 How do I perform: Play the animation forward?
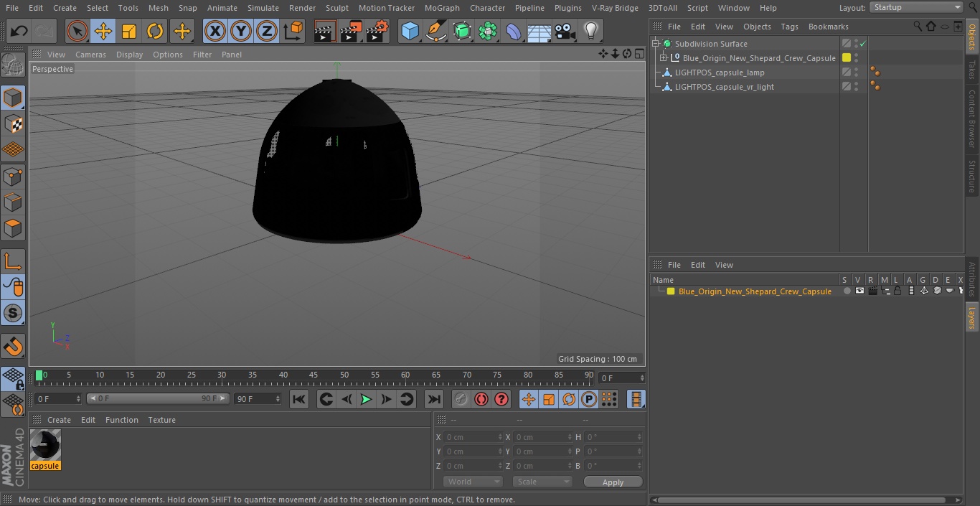pos(366,400)
